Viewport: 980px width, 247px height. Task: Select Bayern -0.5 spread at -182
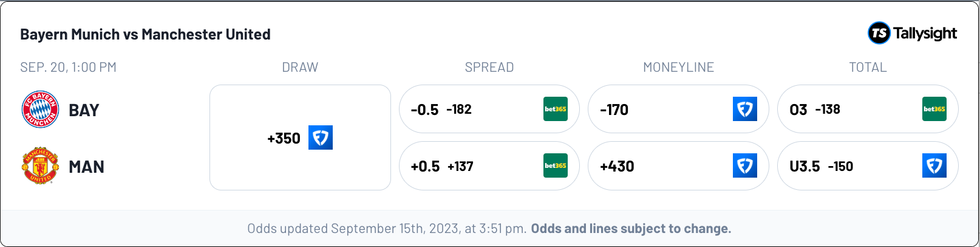click(489, 109)
